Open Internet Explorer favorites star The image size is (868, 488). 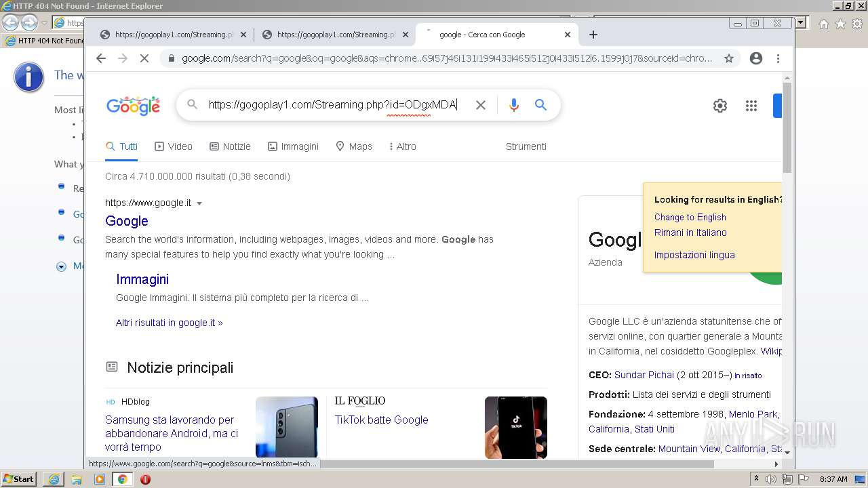[840, 24]
